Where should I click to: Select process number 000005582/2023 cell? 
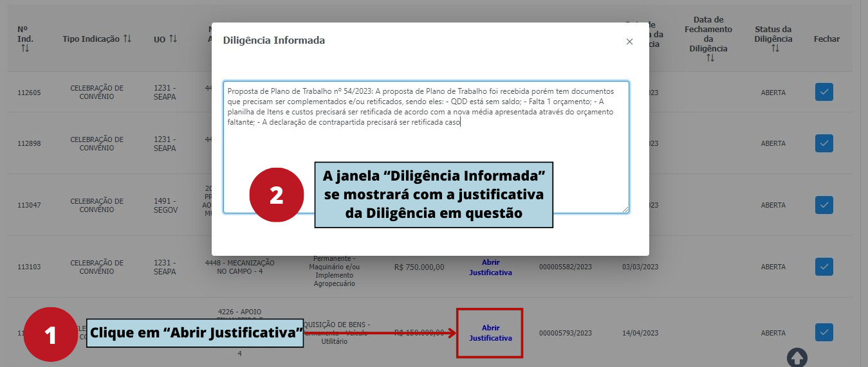click(565, 267)
